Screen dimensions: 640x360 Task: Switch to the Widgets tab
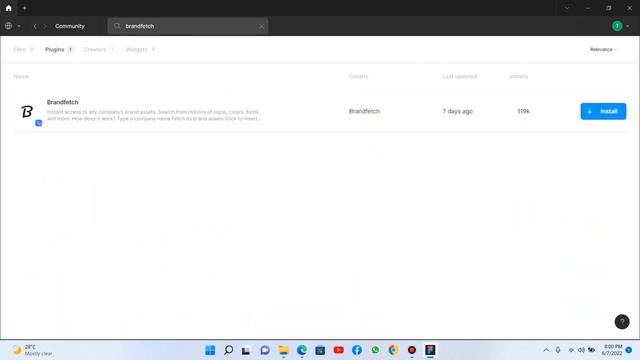(x=141, y=49)
